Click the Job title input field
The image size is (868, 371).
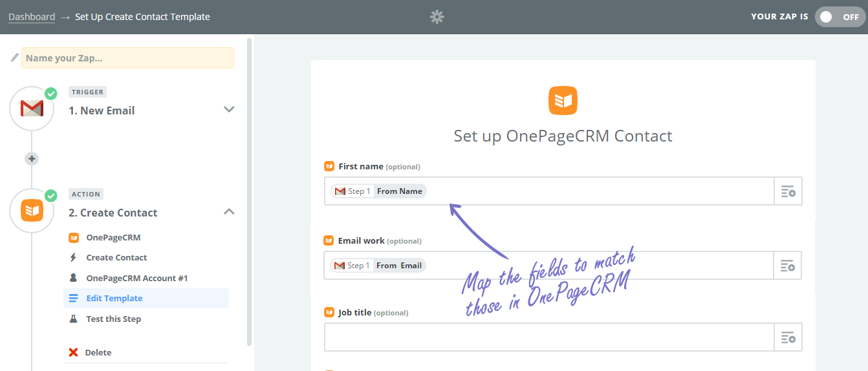click(x=549, y=337)
